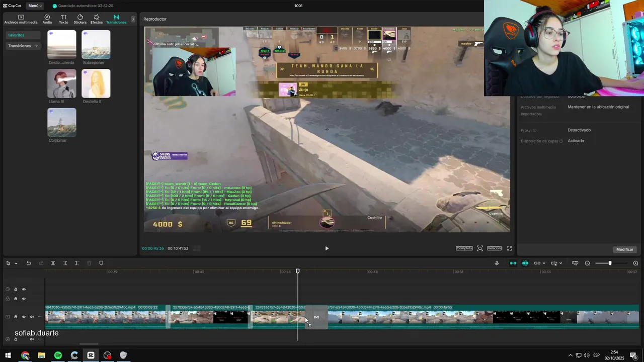The height and width of the screenshot is (362, 644).
Task: Delete left of playhead
Action: (x=65, y=263)
